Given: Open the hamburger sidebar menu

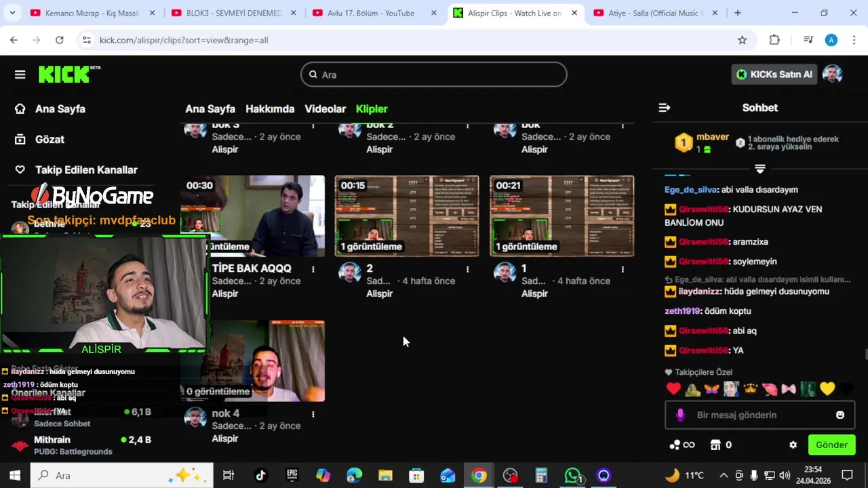Looking at the screenshot, I should tap(20, 75).
